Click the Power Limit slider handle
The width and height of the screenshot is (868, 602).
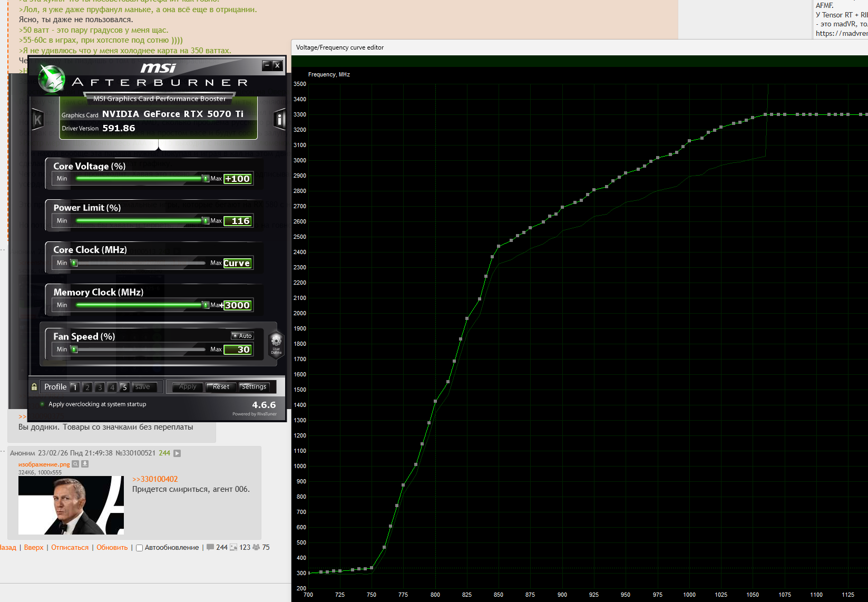pos(206,221)
